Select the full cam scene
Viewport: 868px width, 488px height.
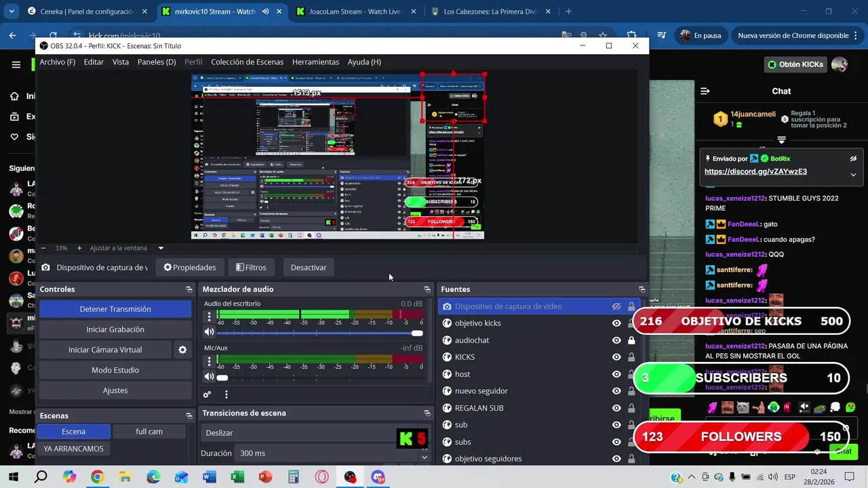[149, 432]
